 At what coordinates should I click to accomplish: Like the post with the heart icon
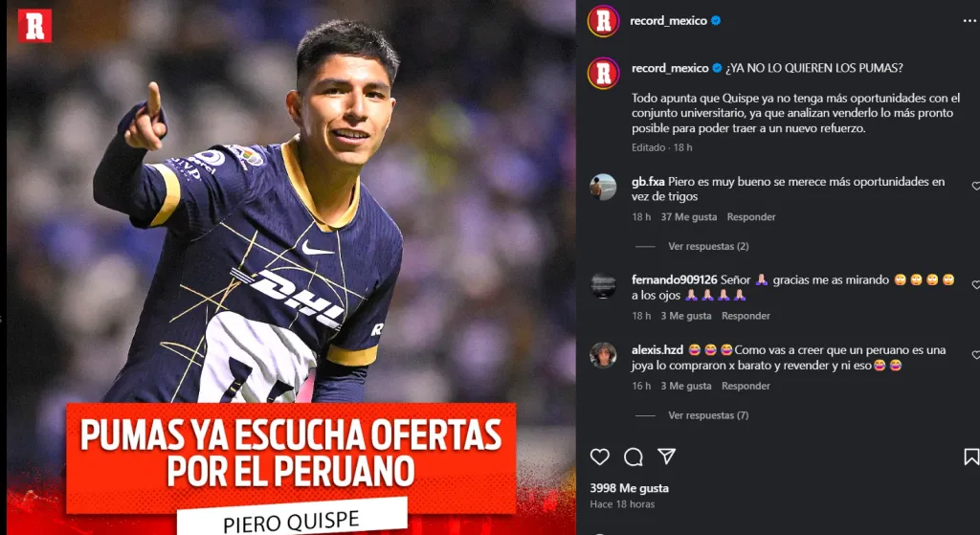pyautogui.click(x=599, y=457)
